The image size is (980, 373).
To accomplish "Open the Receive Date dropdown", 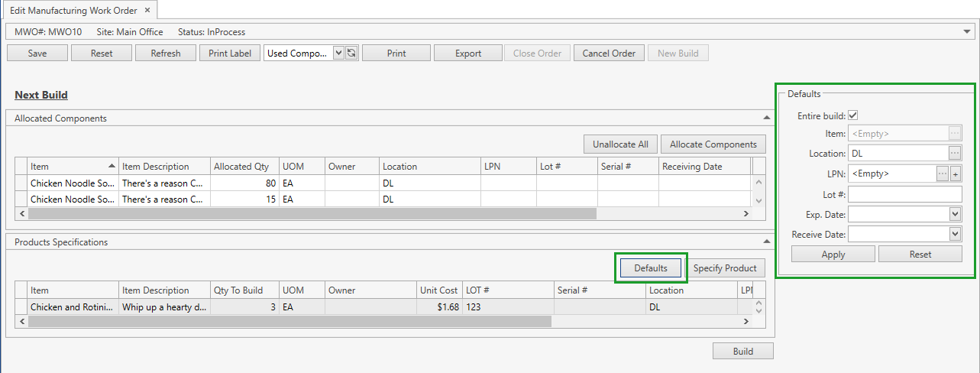I will [955, 234].
